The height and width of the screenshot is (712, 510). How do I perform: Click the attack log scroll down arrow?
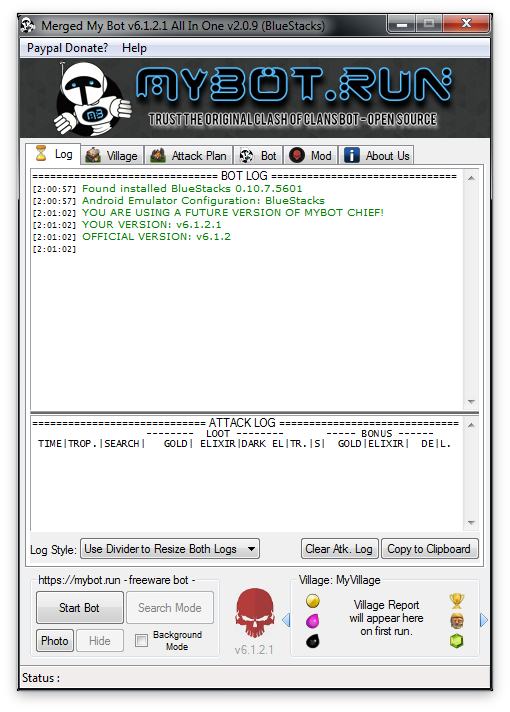[471, 523]
